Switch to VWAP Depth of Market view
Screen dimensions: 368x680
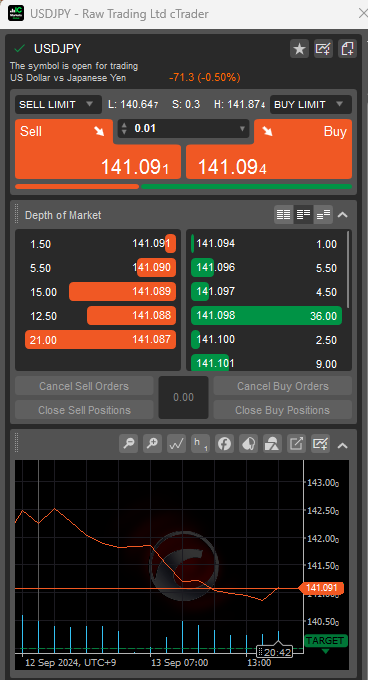[323, 214]
